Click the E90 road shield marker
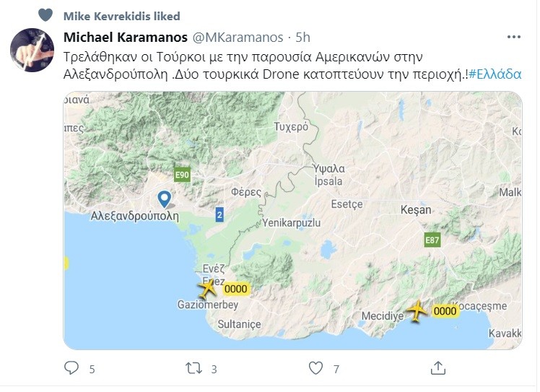 (181, 175)
